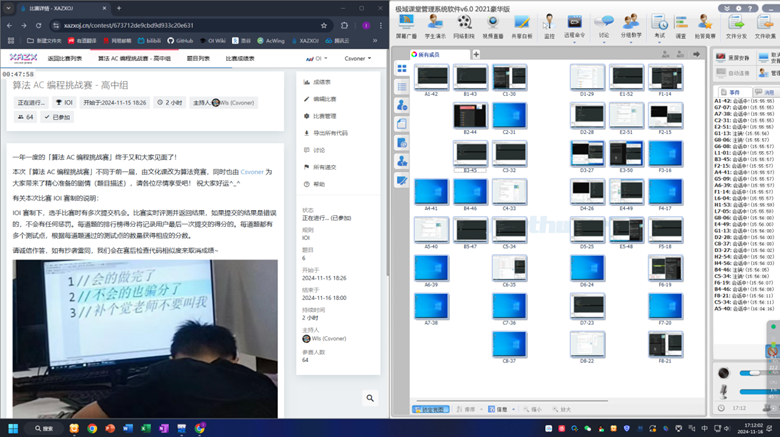Open the Csvoner user dropdown
Viewport: 780px width, 437px height.
pyautogui.click(x=357, y=60)
